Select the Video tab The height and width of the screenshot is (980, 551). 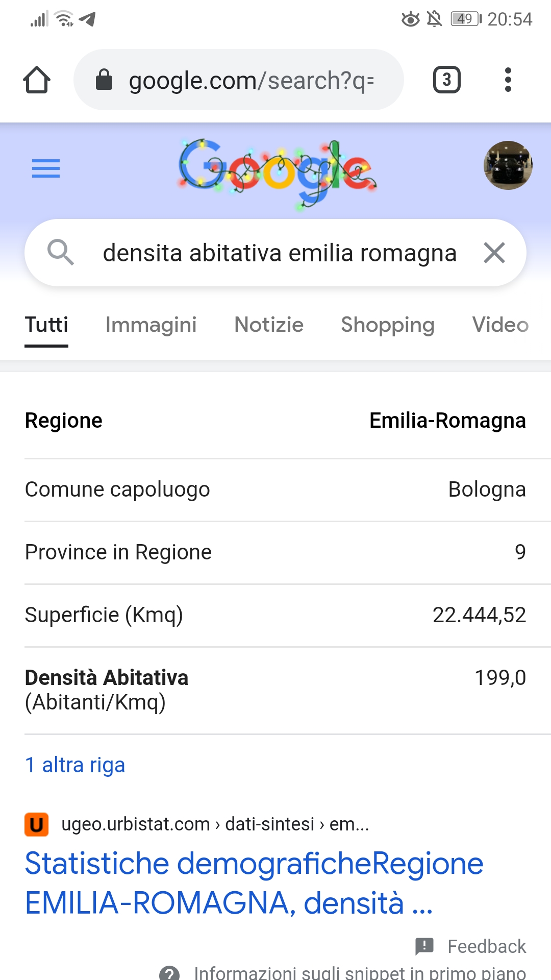tap(500, 325)
